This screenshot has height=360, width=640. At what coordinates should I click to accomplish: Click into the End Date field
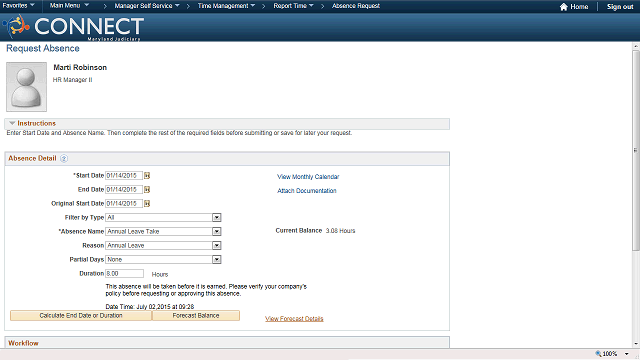tap(124, 189)
